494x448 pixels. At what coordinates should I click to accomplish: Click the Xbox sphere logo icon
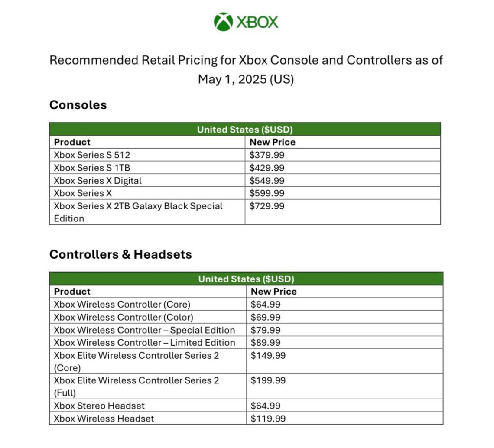click(223, 22)
